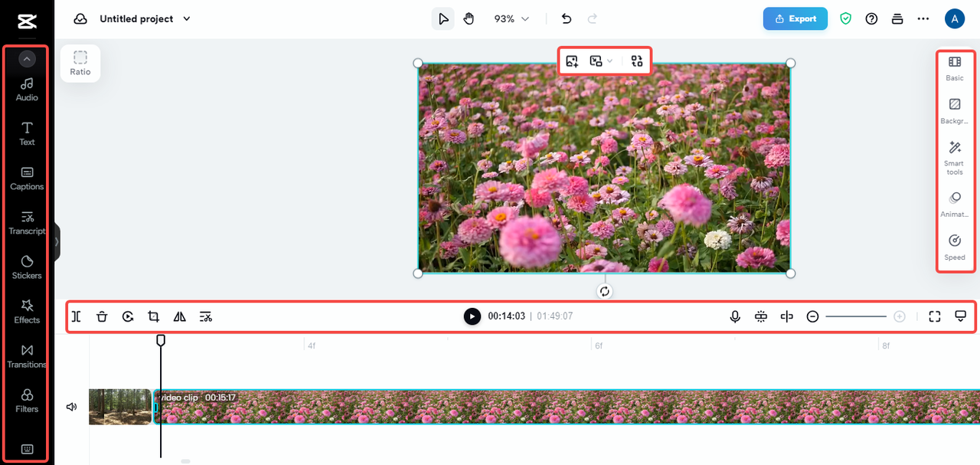Viewport: 980px width, 465px height.
Task: Click the monitor display icon in timeline toolbar
Action: (960, 316)
